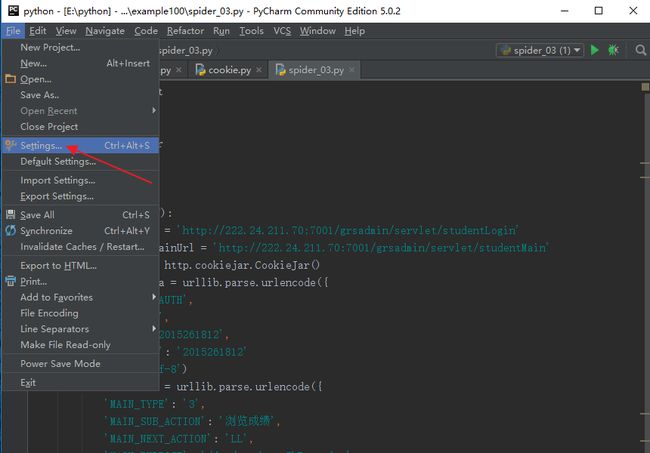Click http.cookiejar.CookieJar() code line
This screenshot has width=650, height=453.
point(242,265)
